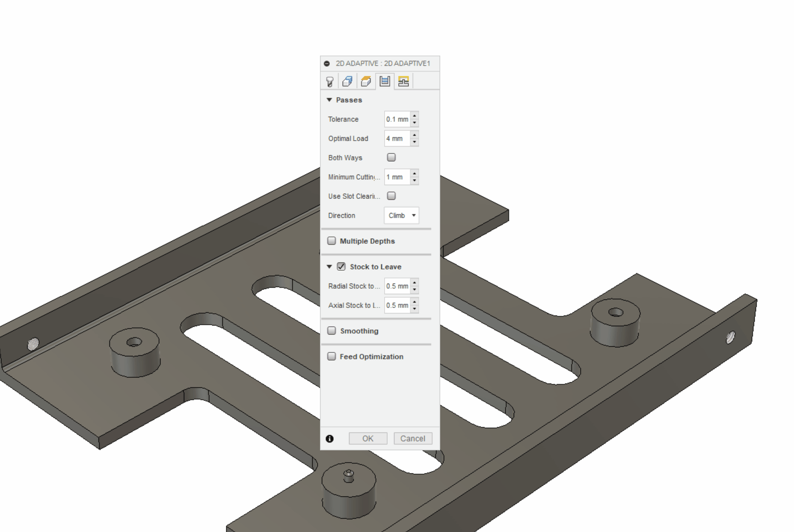Open the Linking tab icon
The height and width of the screenshot is (532, 794).
(402, 80)
